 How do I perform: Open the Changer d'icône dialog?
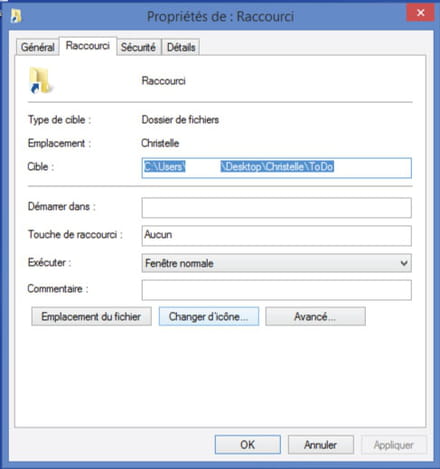(209, 316)
